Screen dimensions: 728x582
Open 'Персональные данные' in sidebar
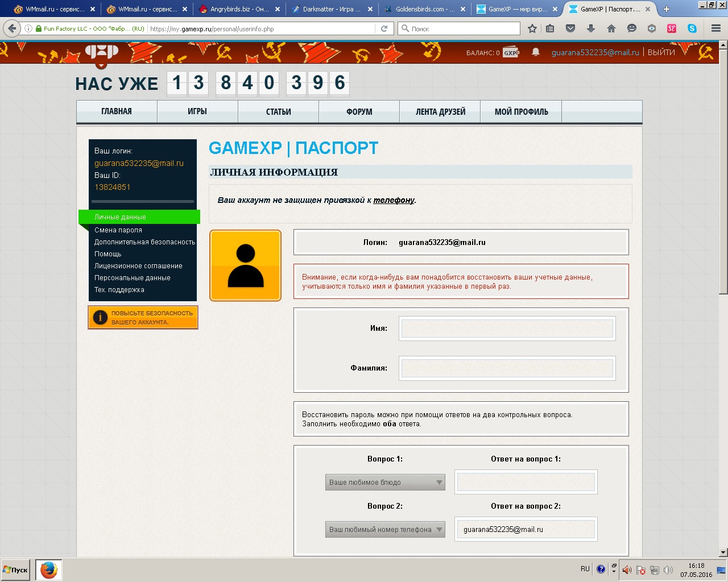133,277
